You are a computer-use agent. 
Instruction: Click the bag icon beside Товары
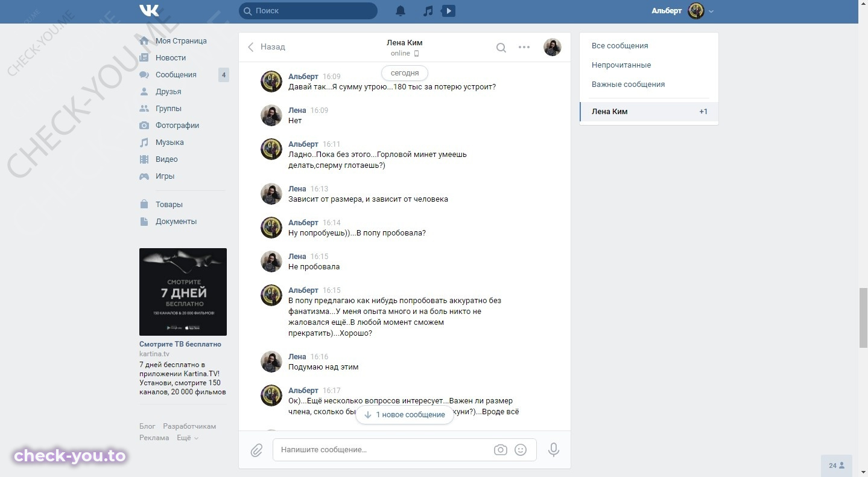[144, 205]
